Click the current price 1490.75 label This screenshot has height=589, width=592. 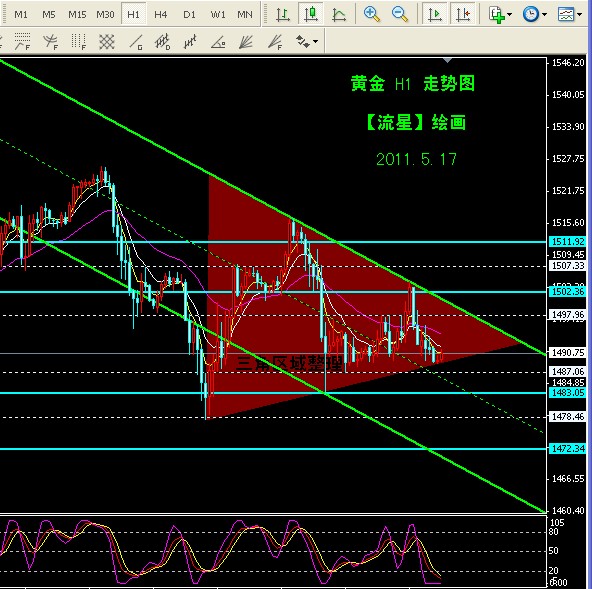pos(567,353)
